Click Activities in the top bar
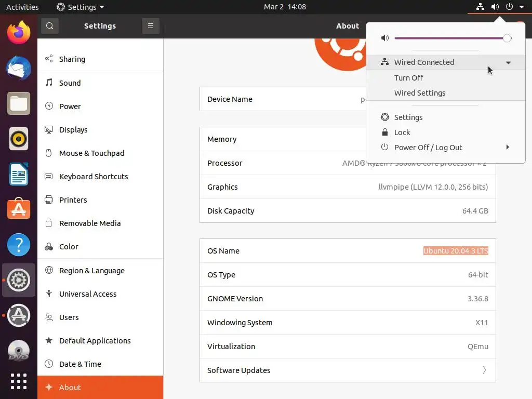Viewport: 532px width, 399px height. click(x=22, y=7)
